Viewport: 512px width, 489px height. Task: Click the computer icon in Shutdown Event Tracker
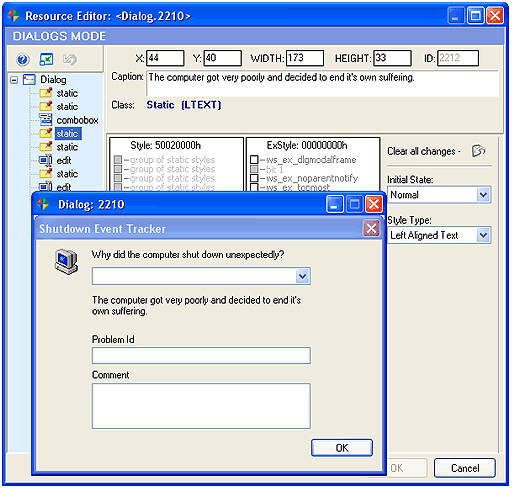[66, 262]
